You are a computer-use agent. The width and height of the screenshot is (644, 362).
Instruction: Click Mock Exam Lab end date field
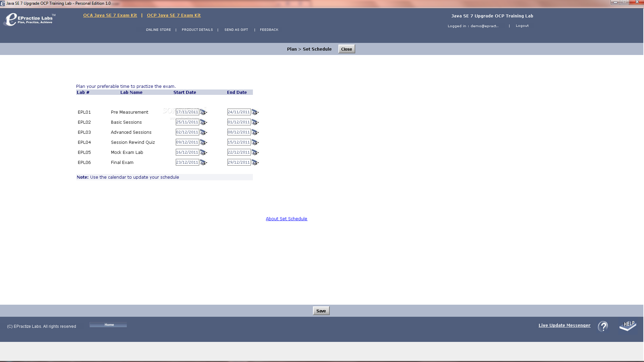point(239,152)
